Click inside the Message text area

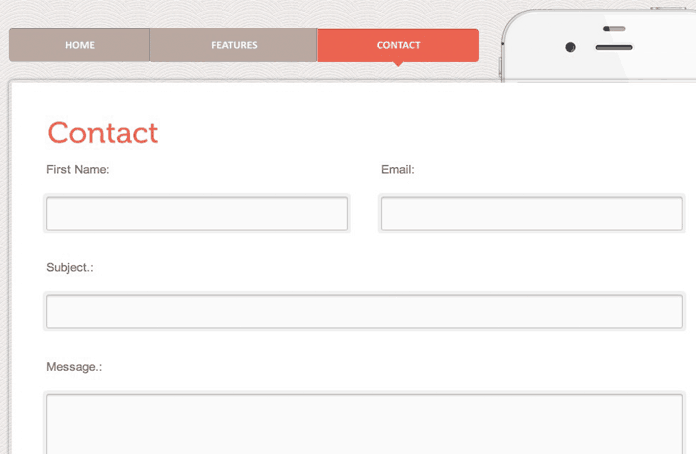[364, 424]
